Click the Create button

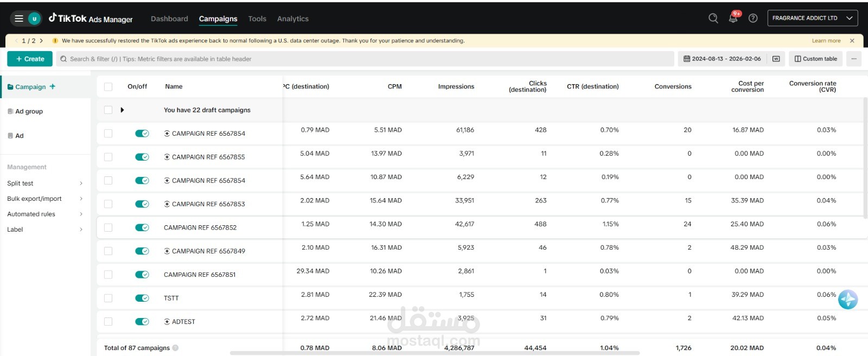pyautogui.click(x=30, y=59)
